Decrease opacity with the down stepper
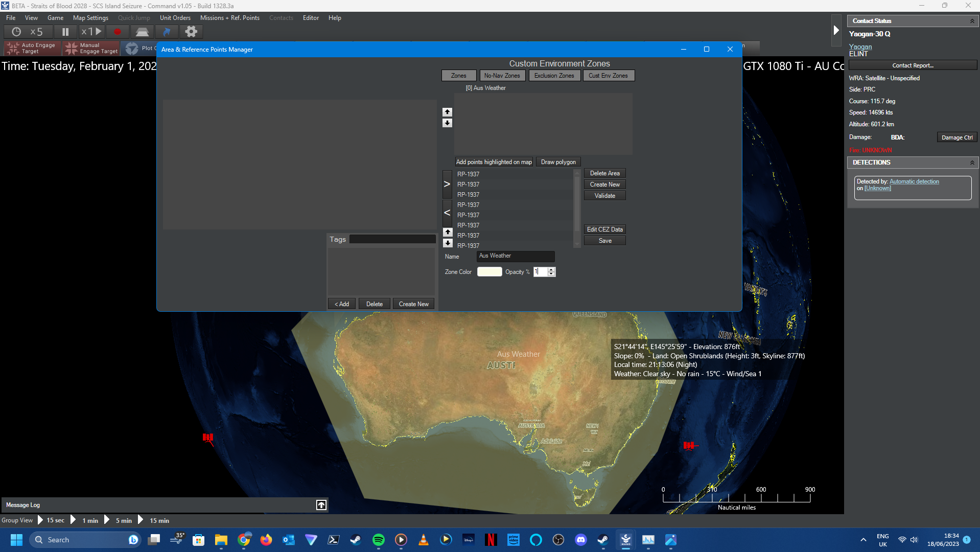Image resolution: width=980 pixels, height=552 pixels. click(551, 274)
